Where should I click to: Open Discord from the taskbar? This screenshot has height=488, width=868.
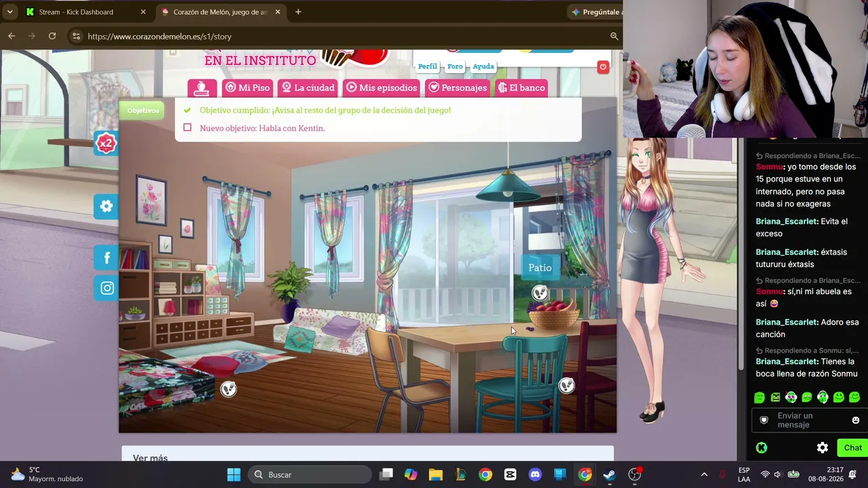535,474
